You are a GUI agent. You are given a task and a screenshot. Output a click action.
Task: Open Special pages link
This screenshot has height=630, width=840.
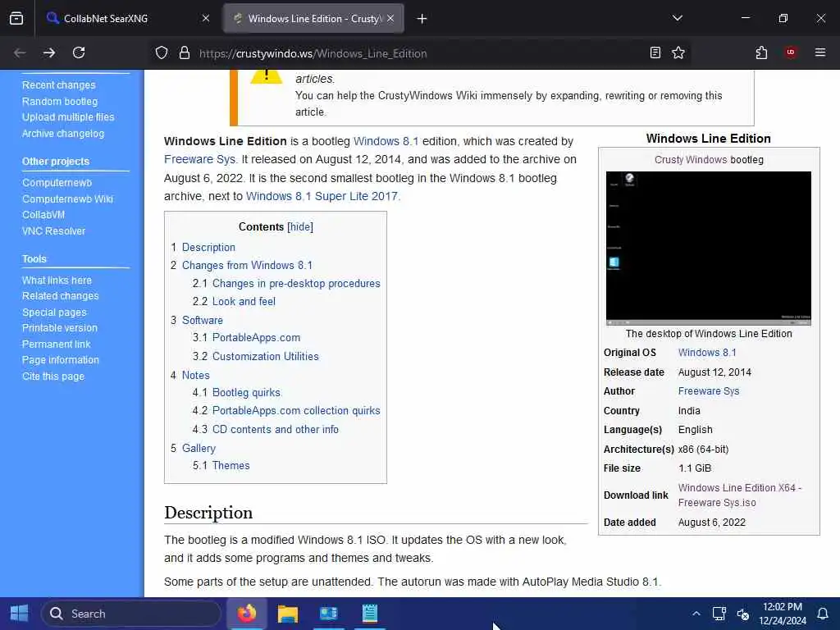coord(54,313)
